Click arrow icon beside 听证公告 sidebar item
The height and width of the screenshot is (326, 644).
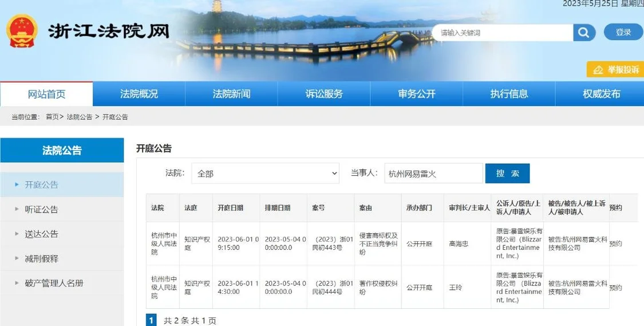(17, 209)
